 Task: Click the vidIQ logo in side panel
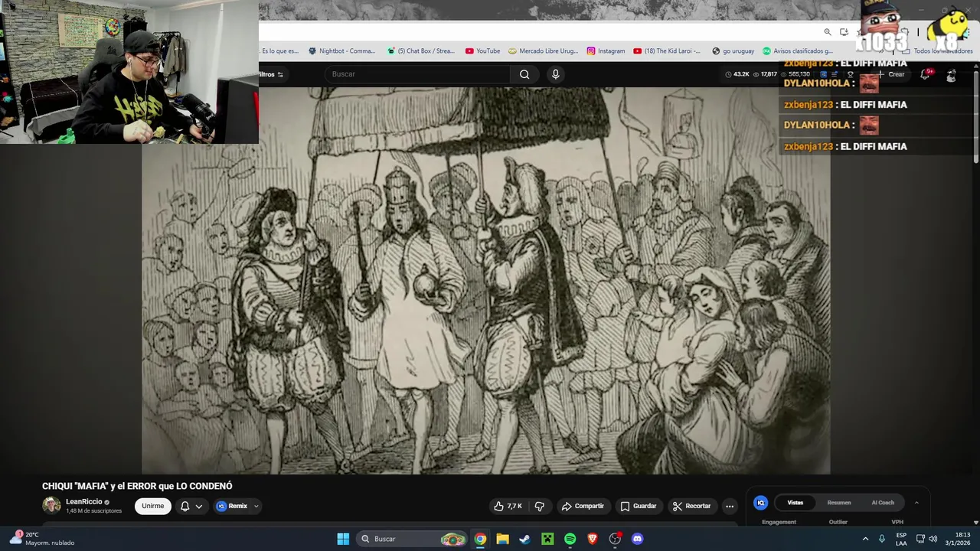coord(760,503)
